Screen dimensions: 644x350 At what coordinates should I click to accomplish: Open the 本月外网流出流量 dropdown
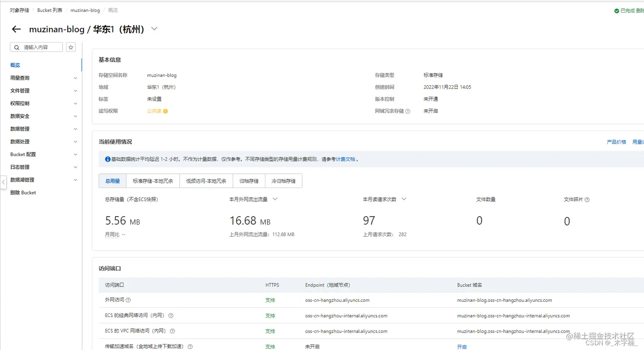click(275, 199)
